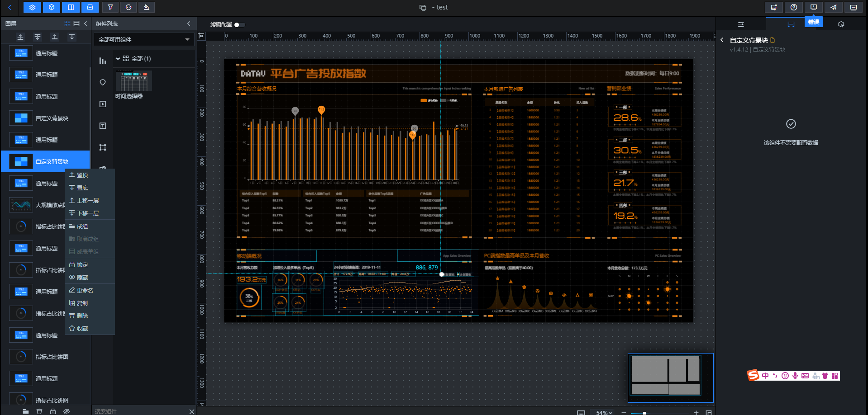Choose 复制 from the context menu

tap(90, 303)
